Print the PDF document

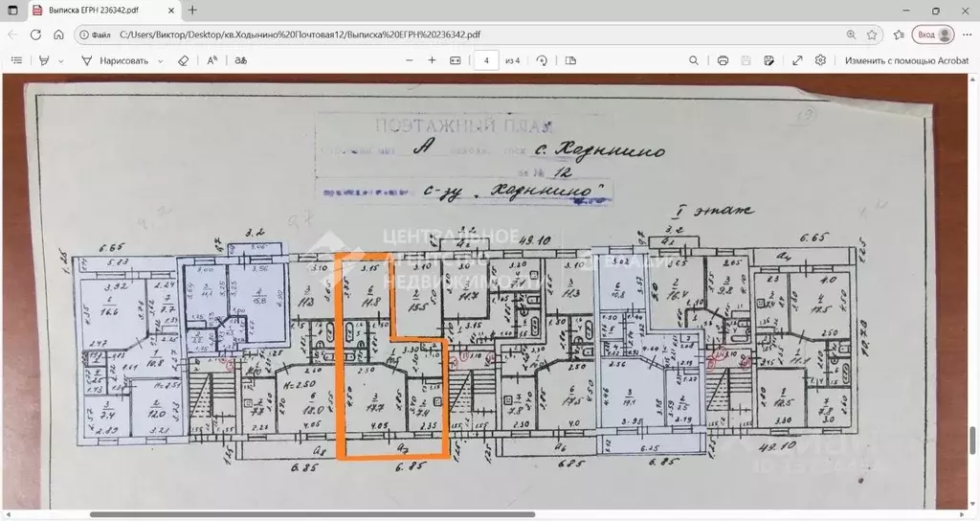(x=723, y=60)
